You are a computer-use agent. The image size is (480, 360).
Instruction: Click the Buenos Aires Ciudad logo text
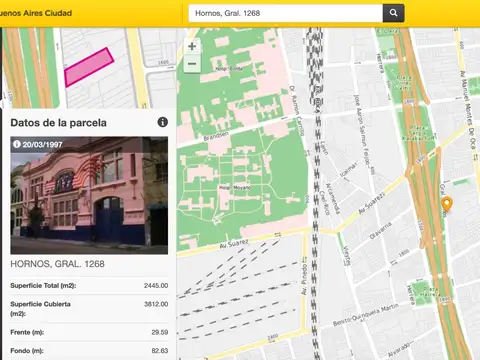click(x=36, y=13)
